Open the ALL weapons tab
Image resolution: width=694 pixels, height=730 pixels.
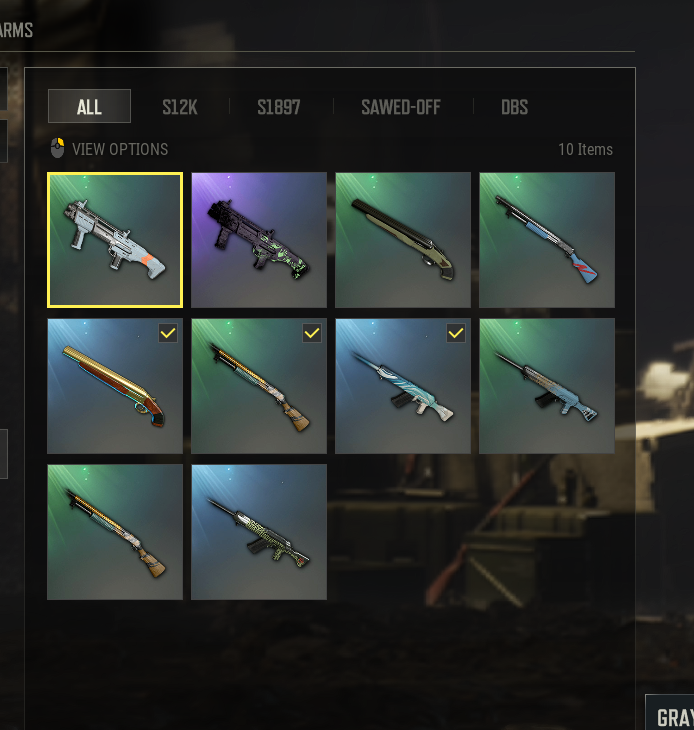point(89,106)
